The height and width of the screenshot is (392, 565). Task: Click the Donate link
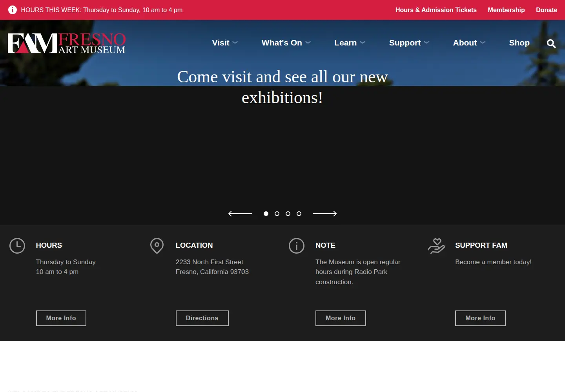pyautogui.click(x=547, y=10)
